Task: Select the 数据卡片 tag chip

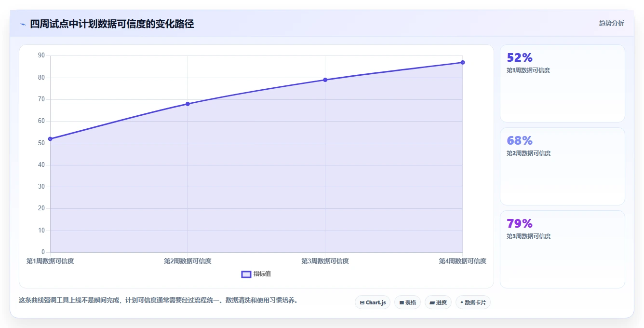Action: pyautogui.click(x=473, y=302)
